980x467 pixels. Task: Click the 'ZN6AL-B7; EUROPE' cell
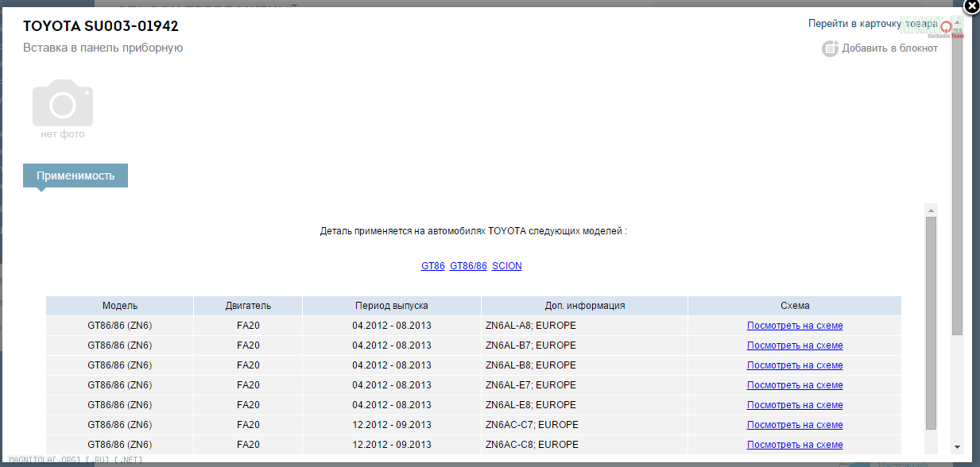[x=584, y=345]
